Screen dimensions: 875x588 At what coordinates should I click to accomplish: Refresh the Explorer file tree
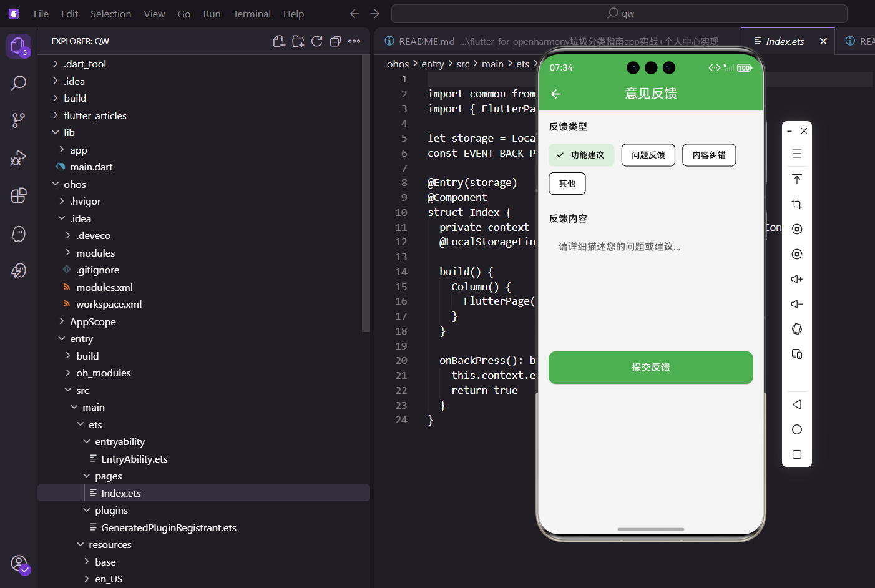pyautogui.click(x=317, y=41)
